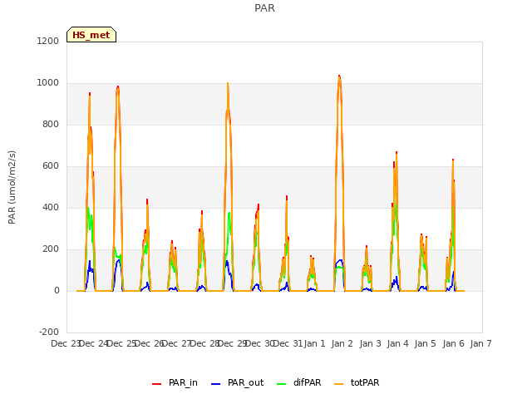The image size is (532, 399).
Task: Click the 1200 y-axis tick label
Action: (48, 41)
